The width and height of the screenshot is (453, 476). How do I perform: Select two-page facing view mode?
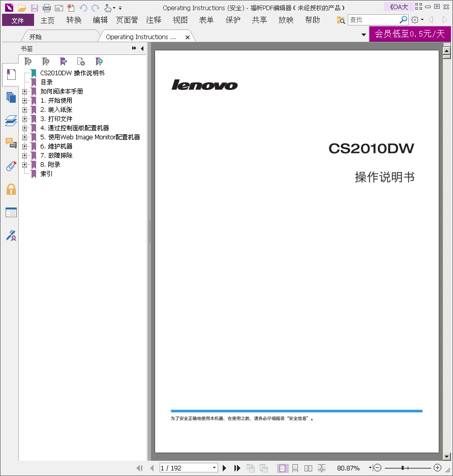pos(308,468)
